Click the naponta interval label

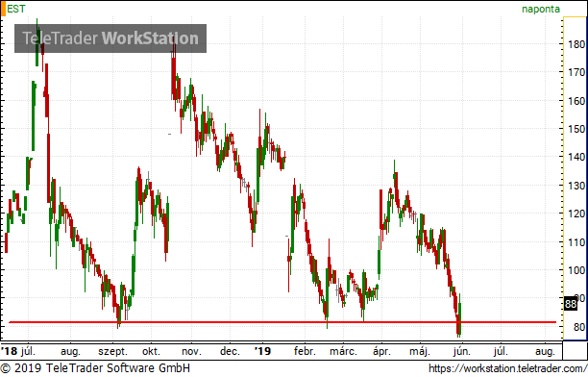(x=541, y=9)
